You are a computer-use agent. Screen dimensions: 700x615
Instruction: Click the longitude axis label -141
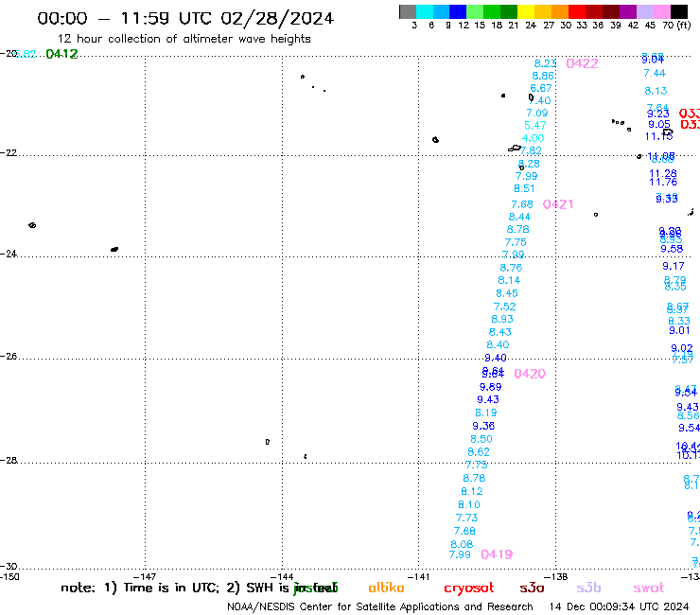point(419,577)
